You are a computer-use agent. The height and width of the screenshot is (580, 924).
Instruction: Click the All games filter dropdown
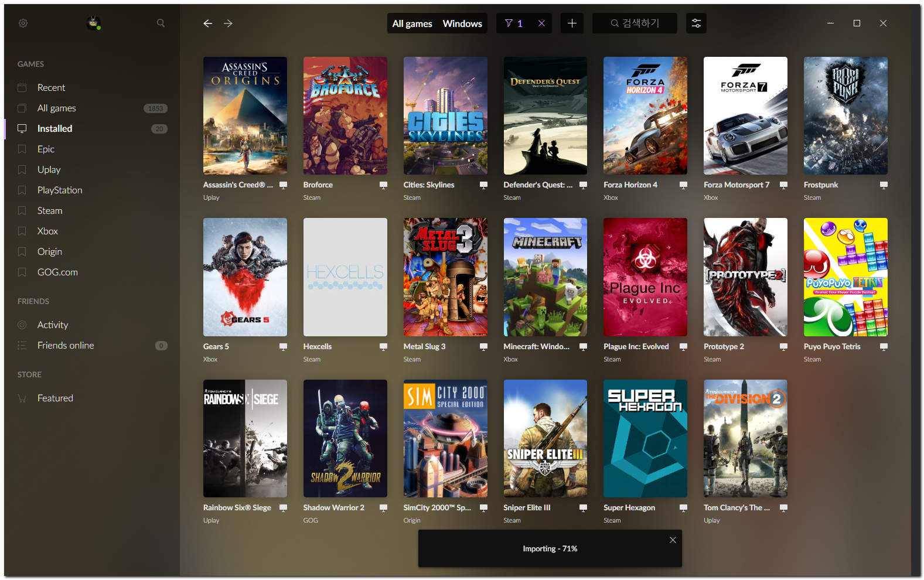coord(412,23)
